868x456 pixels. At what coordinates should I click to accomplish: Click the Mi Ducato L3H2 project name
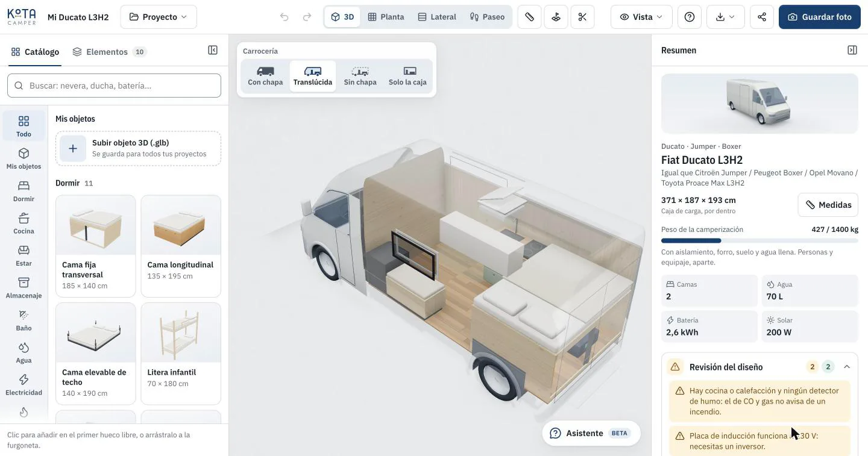78,17
